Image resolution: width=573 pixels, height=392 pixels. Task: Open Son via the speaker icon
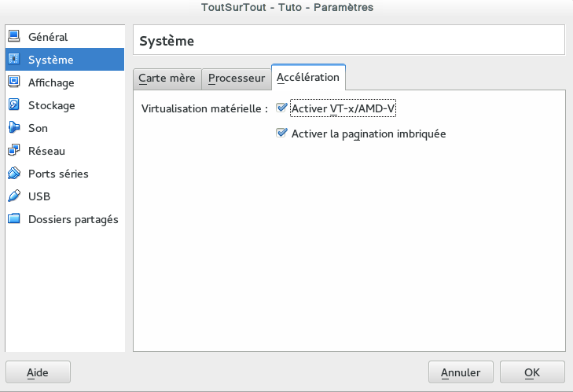[14, 127]
